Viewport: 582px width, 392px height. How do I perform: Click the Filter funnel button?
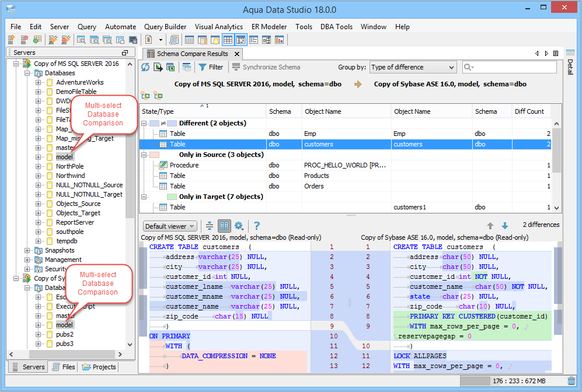coord(211,67)
